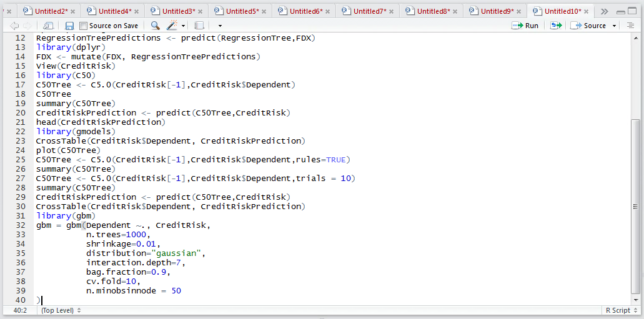Click the Compile Report notebook icon

[x=199, y=26]
